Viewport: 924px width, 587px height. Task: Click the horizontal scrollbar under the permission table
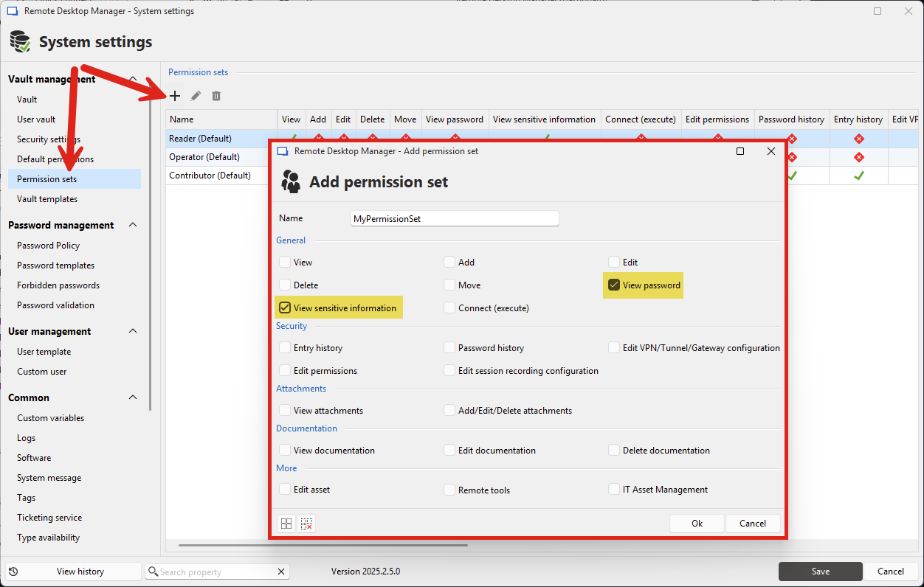tap(323, 546)
